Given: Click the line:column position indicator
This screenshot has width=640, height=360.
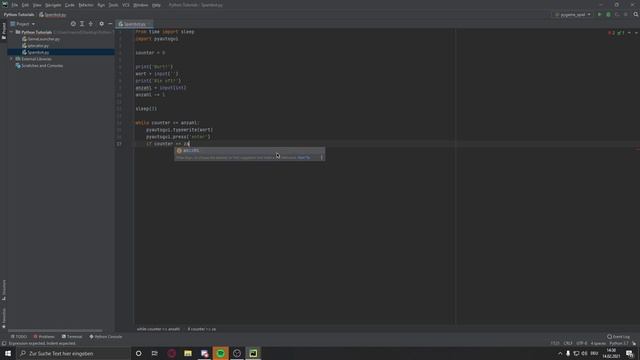Looking at the screenshot, I should (x=555, y=343).
